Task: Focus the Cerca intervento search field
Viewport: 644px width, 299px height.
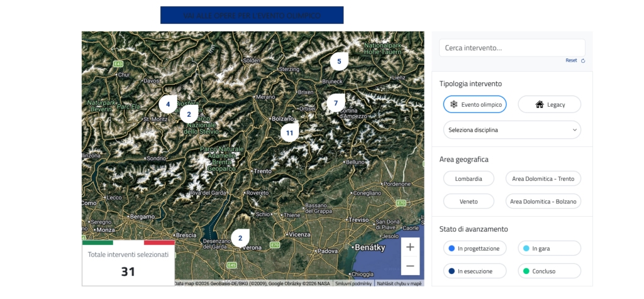Action: (x=511, y=48)
